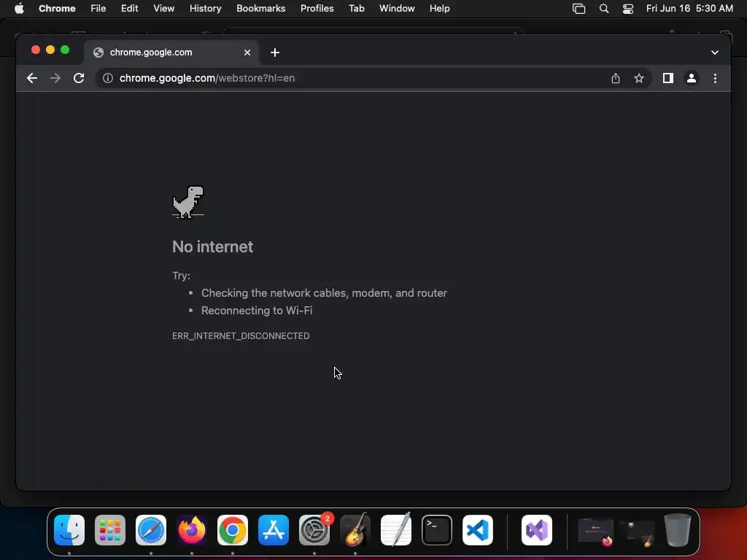
Task: Launch Firefox from the Dock
Action: pyautogui.click(x=192, y=530)
